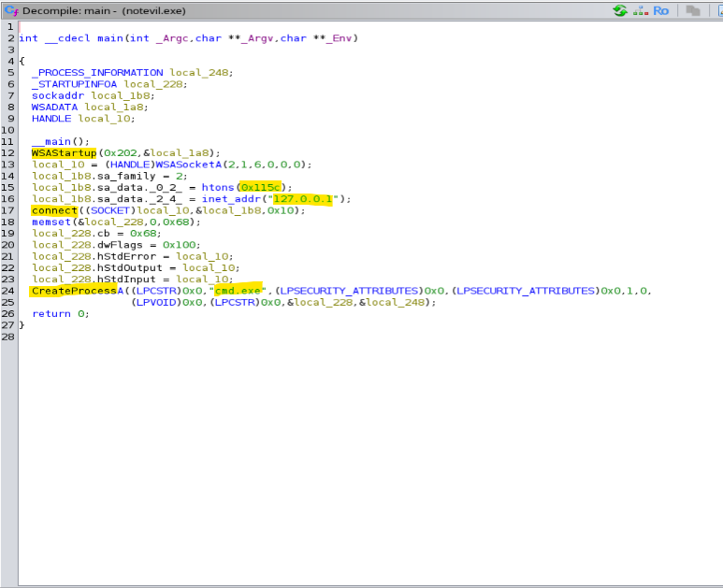Click the highlighted 0x115c port value
The image size is (723, 588).
261,188
